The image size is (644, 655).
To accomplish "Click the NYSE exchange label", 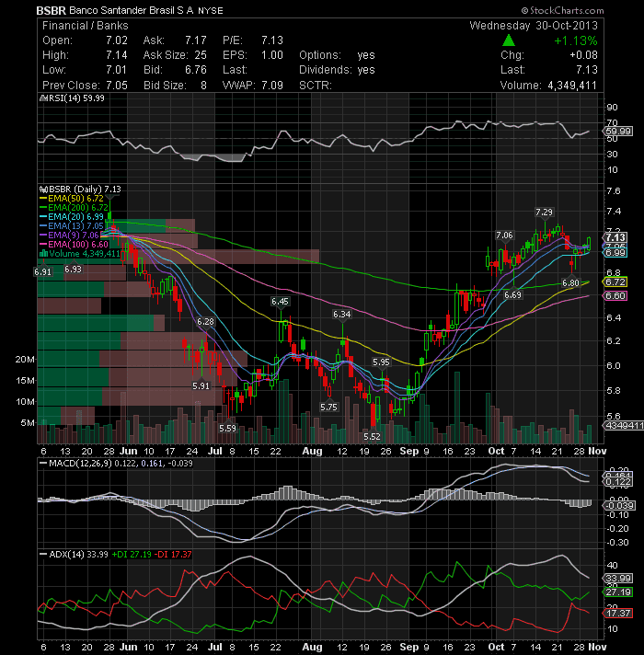I will 210,11.
